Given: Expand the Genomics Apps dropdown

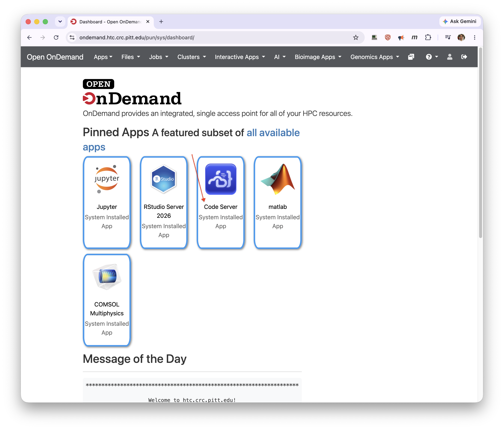Looking at the screenshot, I should 375,57.
